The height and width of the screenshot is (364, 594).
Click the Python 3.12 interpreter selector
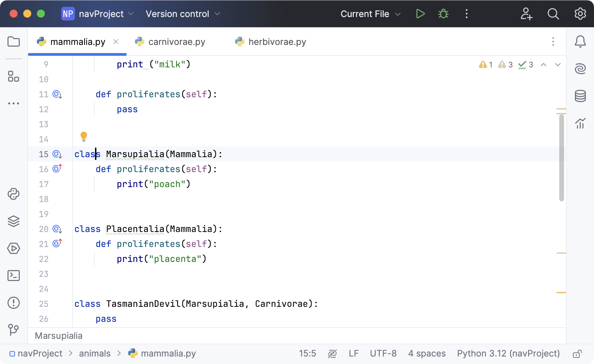[x=508, y=354]
